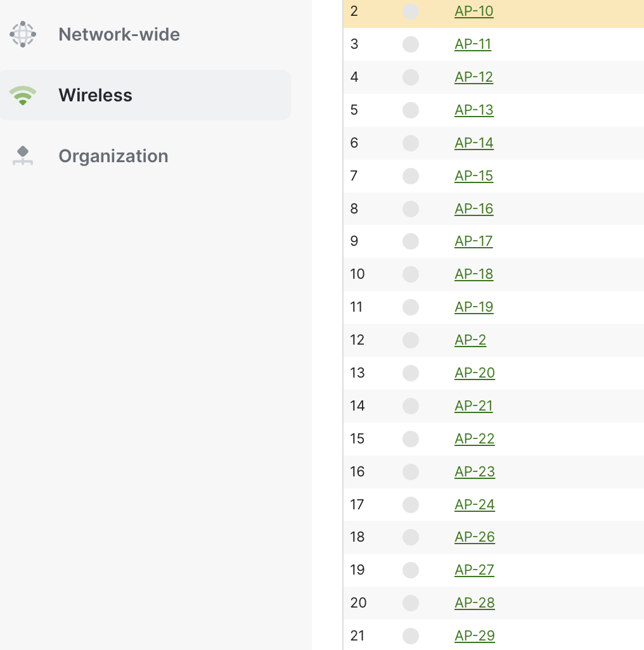The image size is (644, 650).
Task: Click the status dot for AP-10
Action: point(411,11)
